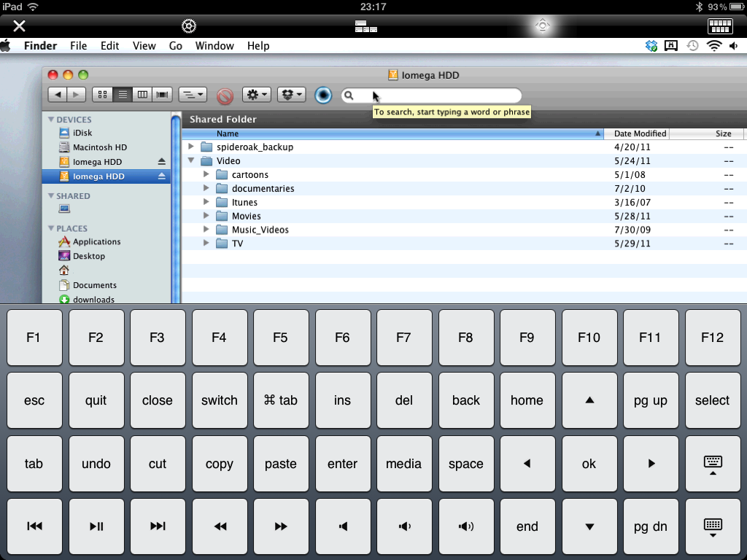Click the Finder search field
Image resolution: width=747 pixels, height=560 pixels.
pos(438,96)
